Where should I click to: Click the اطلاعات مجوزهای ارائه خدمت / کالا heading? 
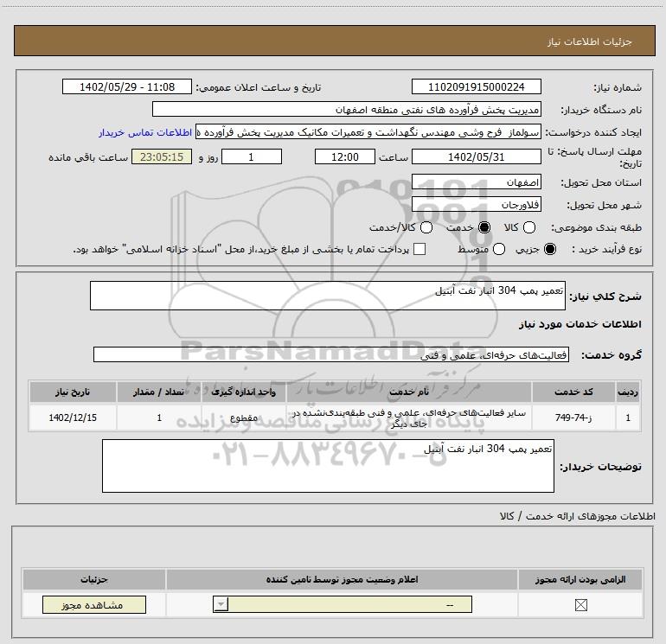[x=577, y=516]
